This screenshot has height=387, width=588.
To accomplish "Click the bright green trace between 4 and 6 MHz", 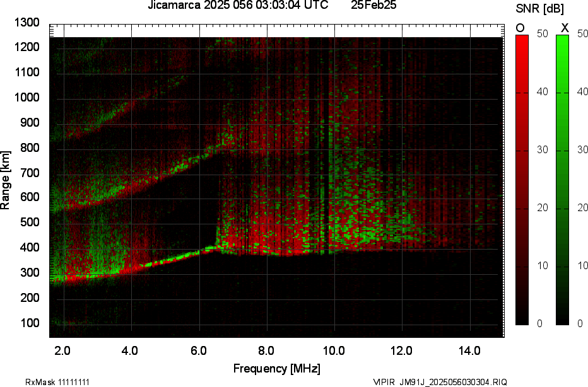I will point(172,259).
